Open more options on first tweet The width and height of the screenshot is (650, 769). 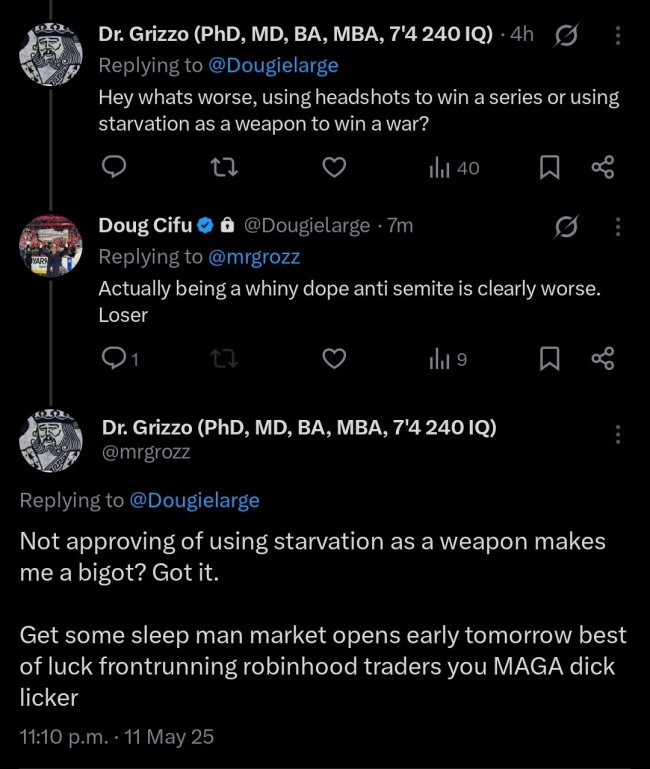(618, 35)
